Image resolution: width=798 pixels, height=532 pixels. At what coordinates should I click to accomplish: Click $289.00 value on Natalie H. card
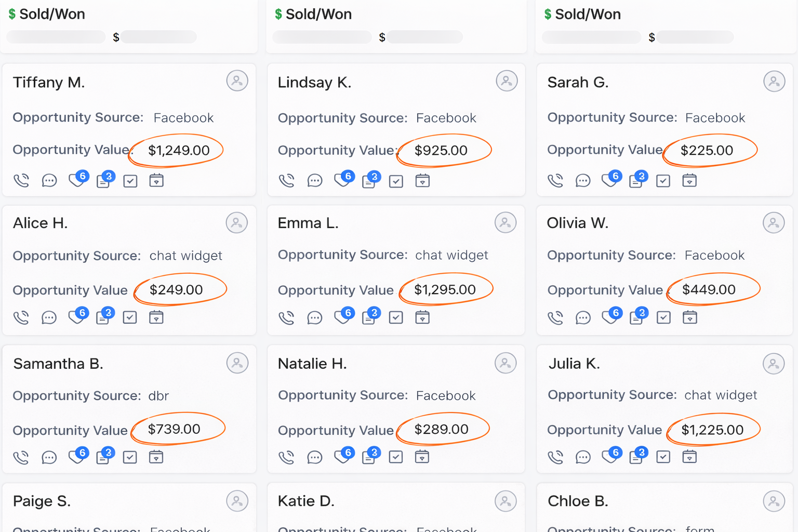[441, 429]
